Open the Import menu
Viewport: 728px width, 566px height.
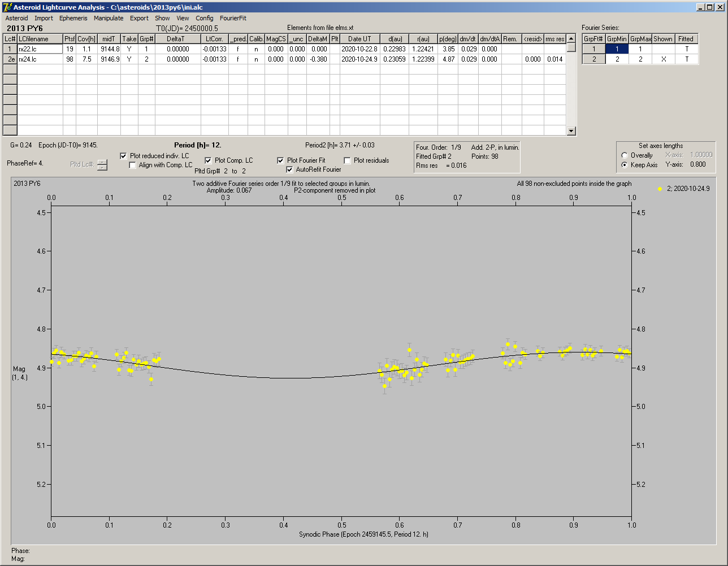pos(44,18)
